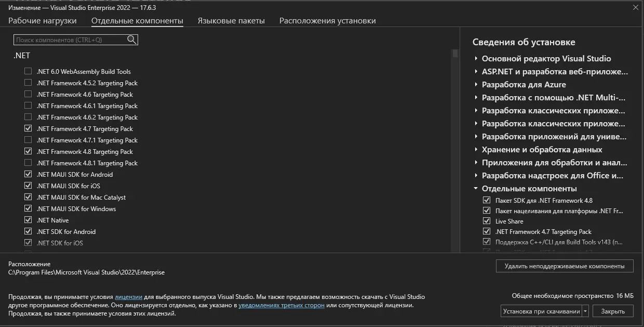Open уведомлениях третьих сторон link
This screenshot has width=644, height=327.
281,305
